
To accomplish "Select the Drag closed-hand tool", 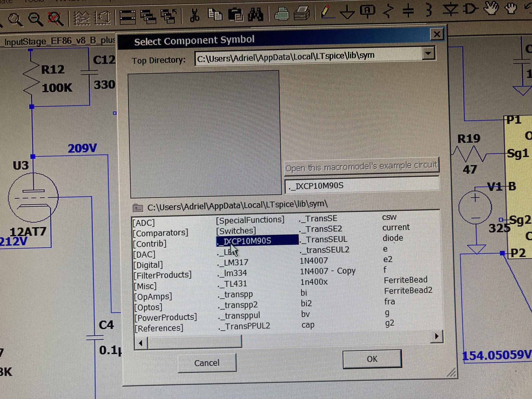I will click(x=511, y=8).
